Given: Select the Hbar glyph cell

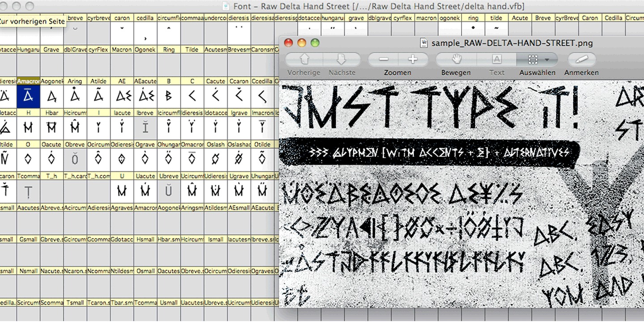Looking at the screenshot, I should 52,128.
